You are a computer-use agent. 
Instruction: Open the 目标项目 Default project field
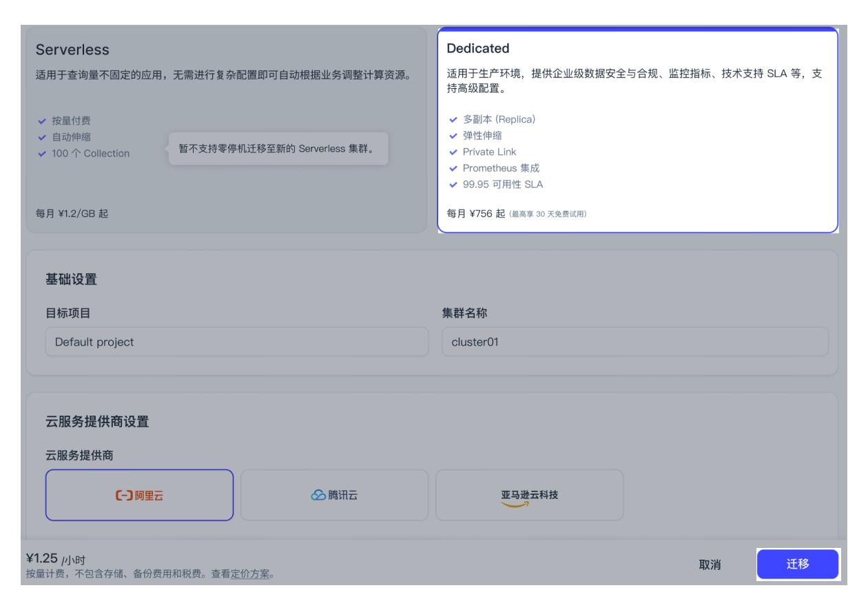(x=237, y=342)
